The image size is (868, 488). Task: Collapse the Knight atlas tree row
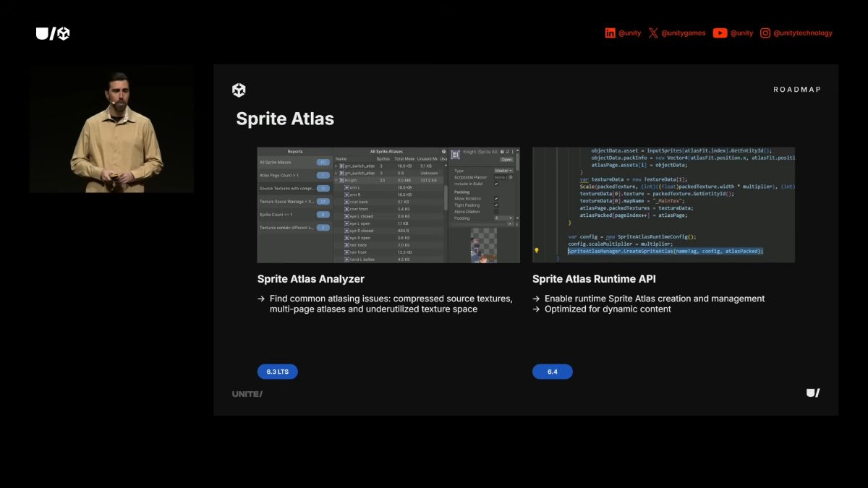[337, 180]
